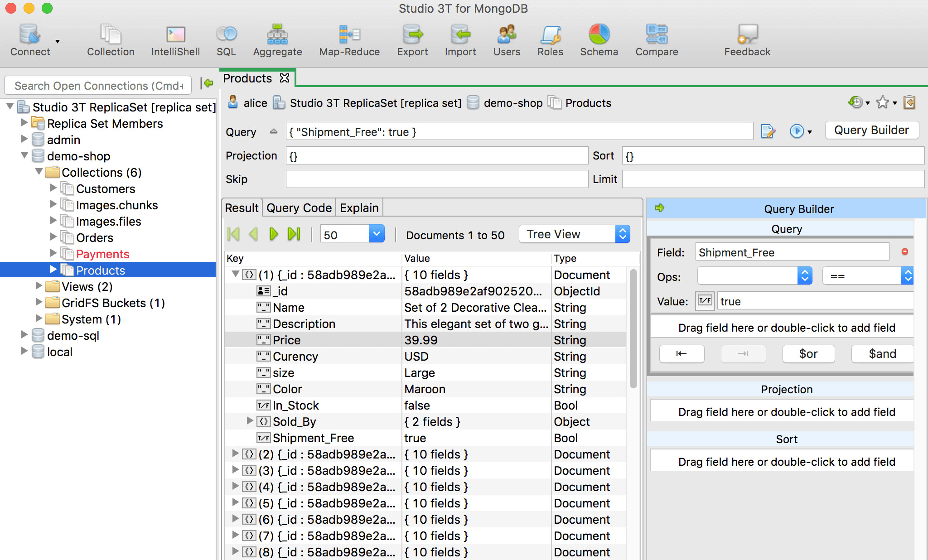Select the Price row value 39.99
This screenshot has width=928, height=560.
pos(421,340)
